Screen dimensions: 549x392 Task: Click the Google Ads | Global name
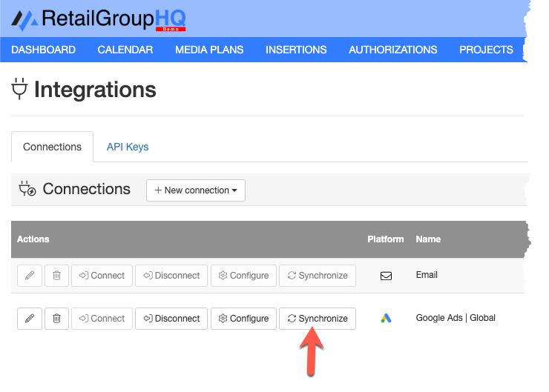[x=456, y=318]
